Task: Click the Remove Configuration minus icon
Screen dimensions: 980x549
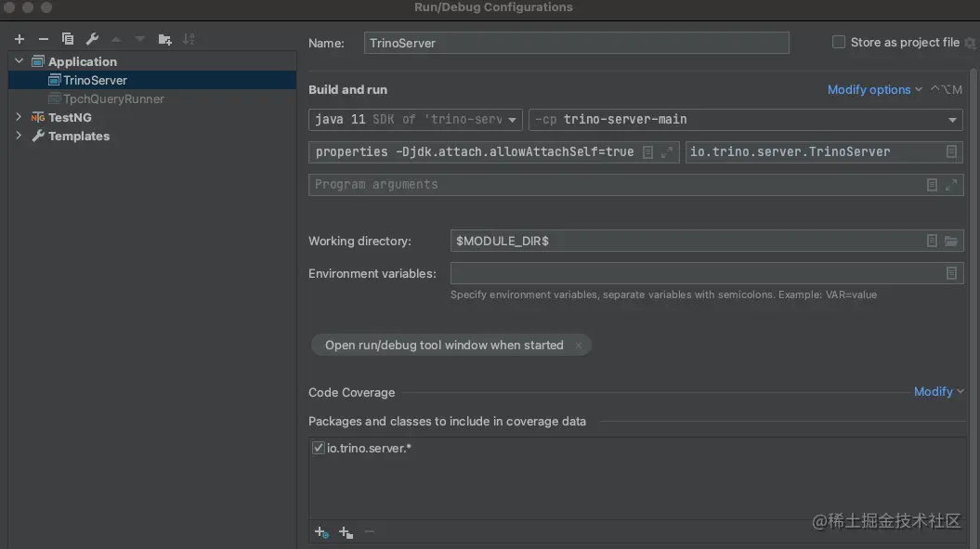Action: (x=43, y=39)
